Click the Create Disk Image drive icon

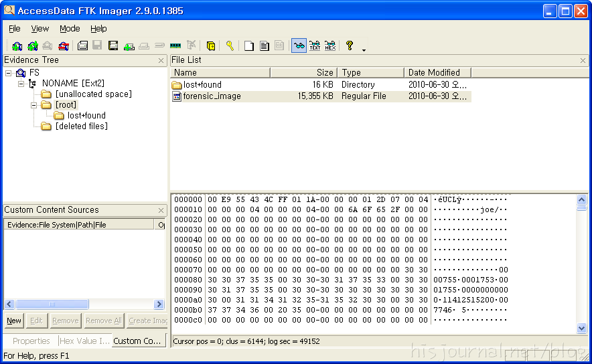coord(82,46)
